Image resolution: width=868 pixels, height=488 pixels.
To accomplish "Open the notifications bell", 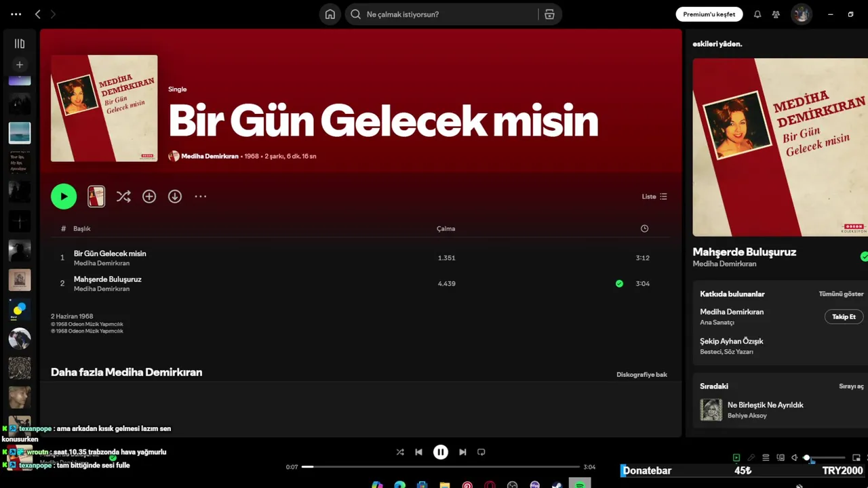I will point(757,14).
